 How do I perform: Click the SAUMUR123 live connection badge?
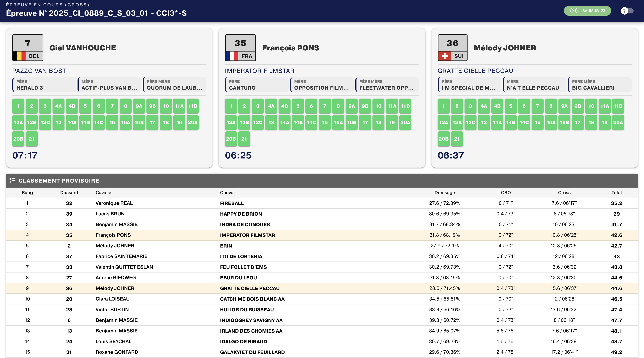click(x=587, y=11)
